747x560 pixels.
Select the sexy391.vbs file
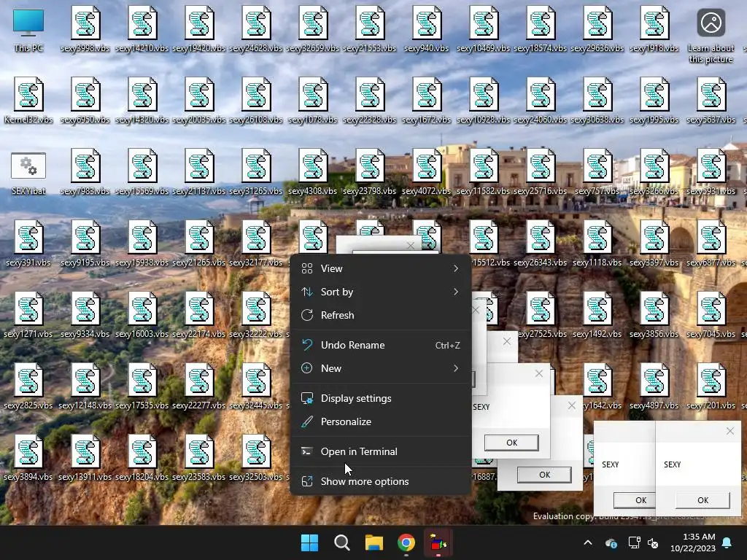tap(28, 244)
